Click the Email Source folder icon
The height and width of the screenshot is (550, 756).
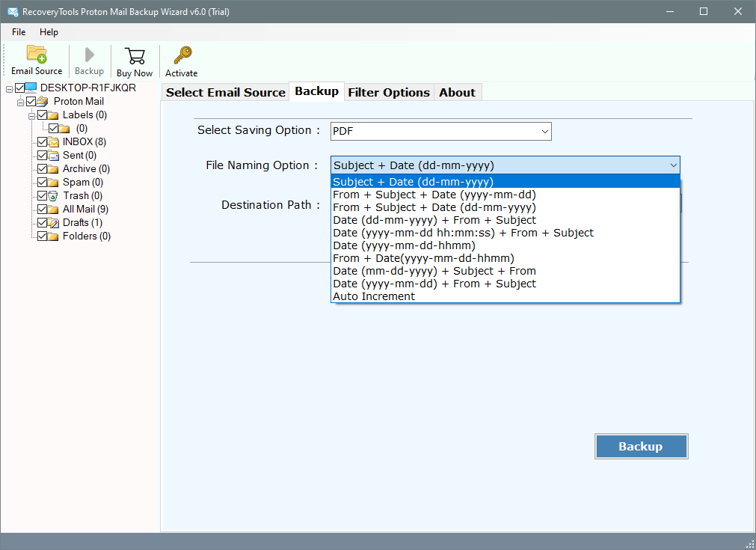click(x=37, y=54)
